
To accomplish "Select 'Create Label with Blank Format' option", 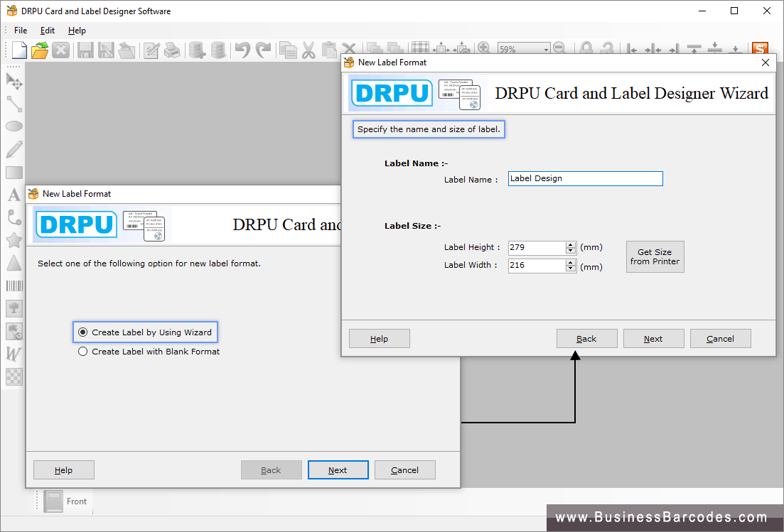I will coord(149,352).
